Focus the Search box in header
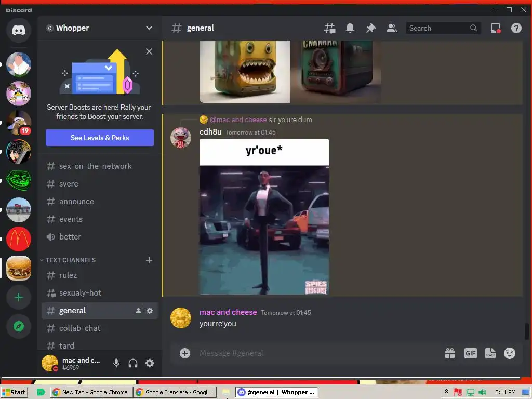This screenshot has width=532, height=399. pyautogui.click(x=443, y=28)
